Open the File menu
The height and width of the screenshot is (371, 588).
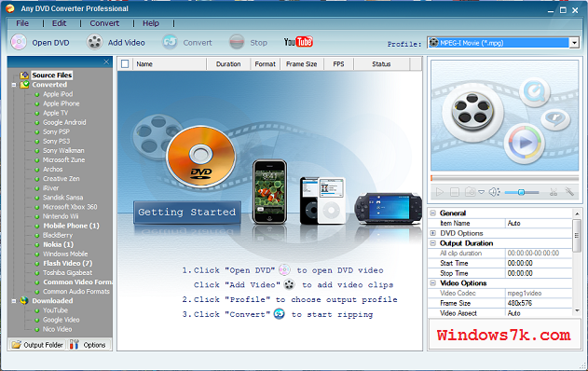(x=22, y=23)
